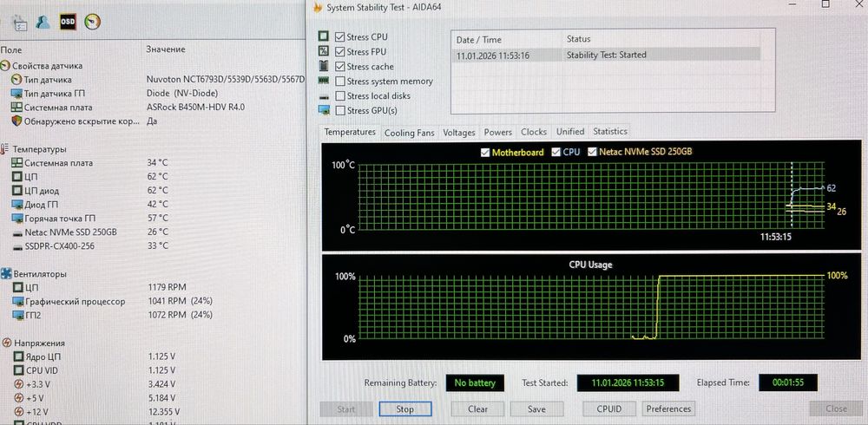The height and width of the screenshot is (425, 868).
Task: Click the Save button
Action: pyautogui.click(x=536, y=409)
